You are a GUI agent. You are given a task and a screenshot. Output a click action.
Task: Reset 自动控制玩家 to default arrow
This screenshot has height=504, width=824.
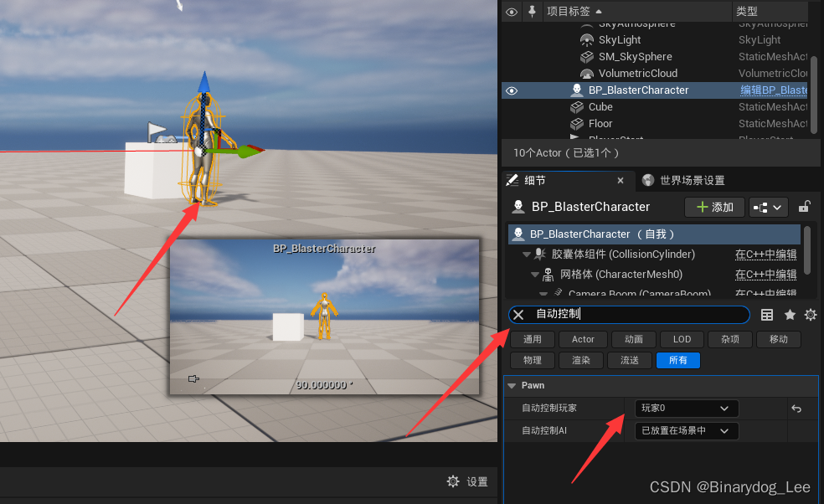click(x=796, y=409)
